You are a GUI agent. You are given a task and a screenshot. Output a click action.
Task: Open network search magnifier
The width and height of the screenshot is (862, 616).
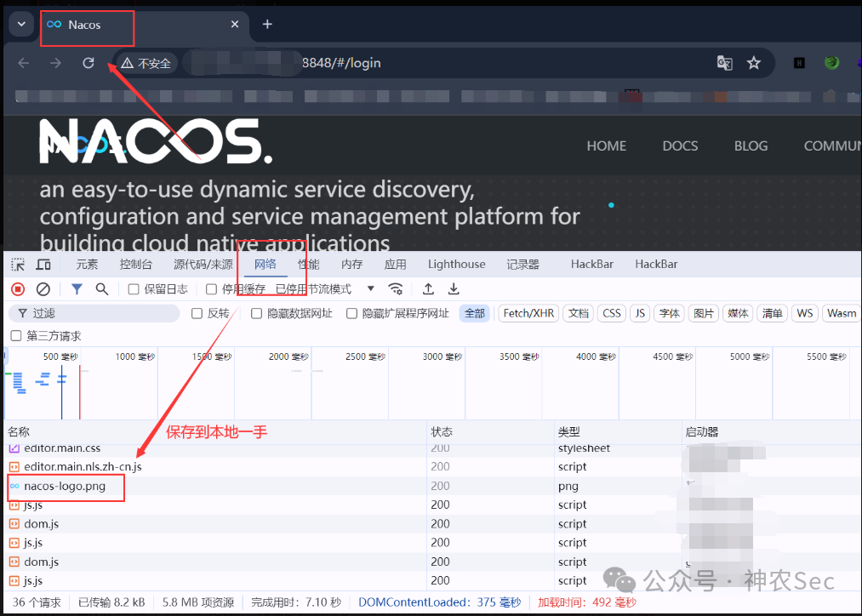102,289
